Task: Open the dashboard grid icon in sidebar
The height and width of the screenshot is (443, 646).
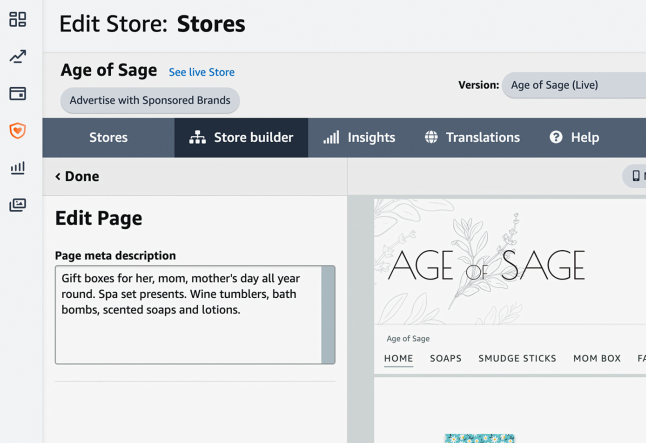Action: pos(18,19)
